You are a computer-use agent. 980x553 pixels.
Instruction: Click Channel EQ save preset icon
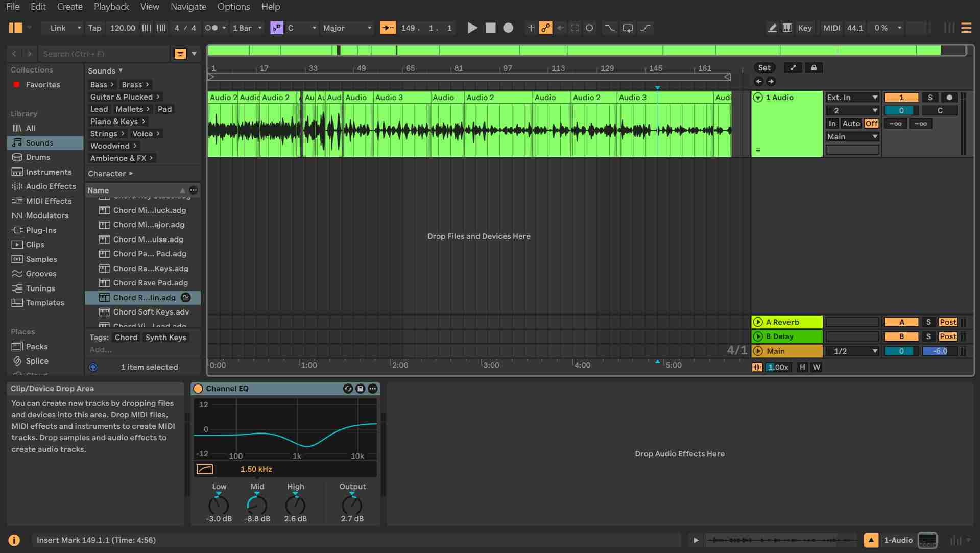pyautogui.click(x=360, y=389)
